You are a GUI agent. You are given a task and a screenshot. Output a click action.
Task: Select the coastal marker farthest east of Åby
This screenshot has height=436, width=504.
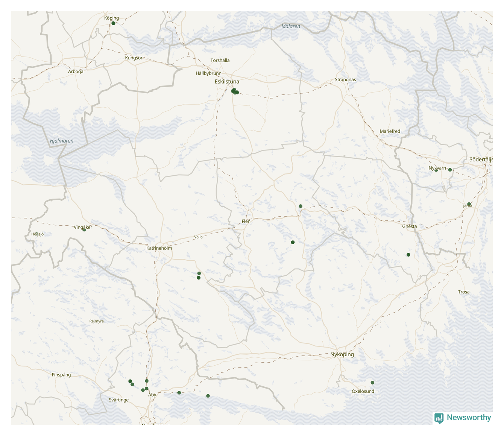point(208,396)
